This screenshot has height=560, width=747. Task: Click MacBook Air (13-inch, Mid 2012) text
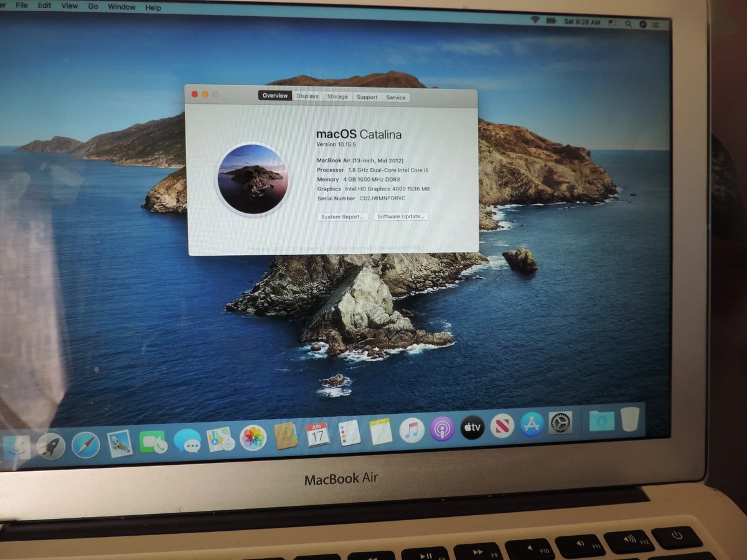click(360, 161)
